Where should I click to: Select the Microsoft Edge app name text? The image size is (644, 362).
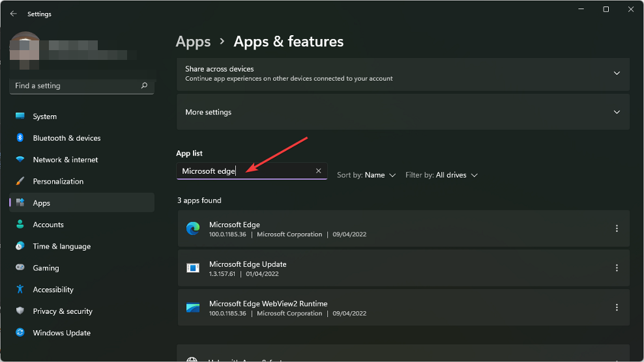click(x=235, y=225)
